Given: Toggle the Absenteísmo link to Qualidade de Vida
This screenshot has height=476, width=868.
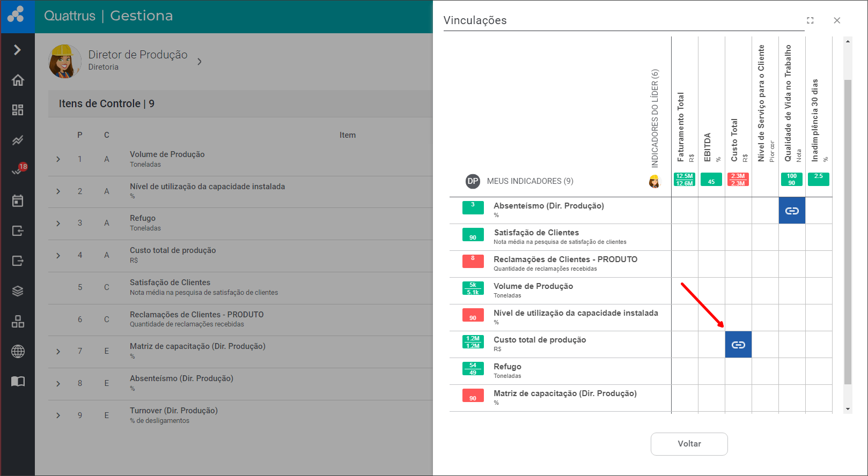Looking at the screenshot, I should pos(792,211).
